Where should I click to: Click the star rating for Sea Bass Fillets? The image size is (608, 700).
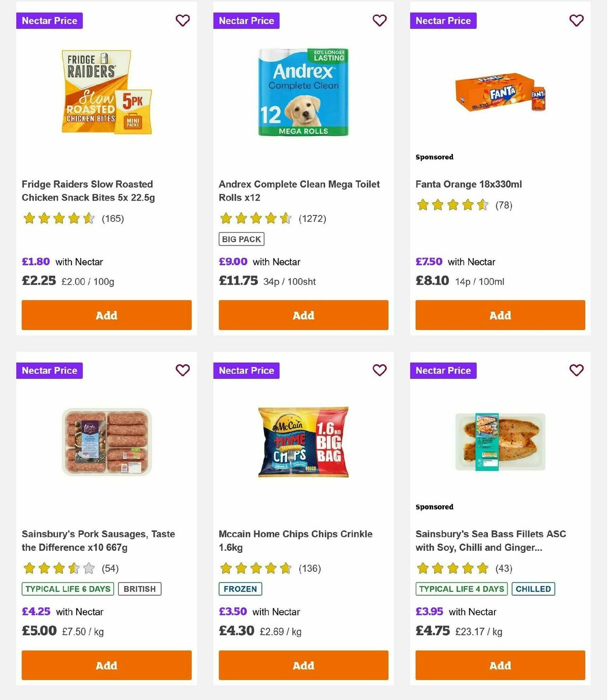[452, 568]
